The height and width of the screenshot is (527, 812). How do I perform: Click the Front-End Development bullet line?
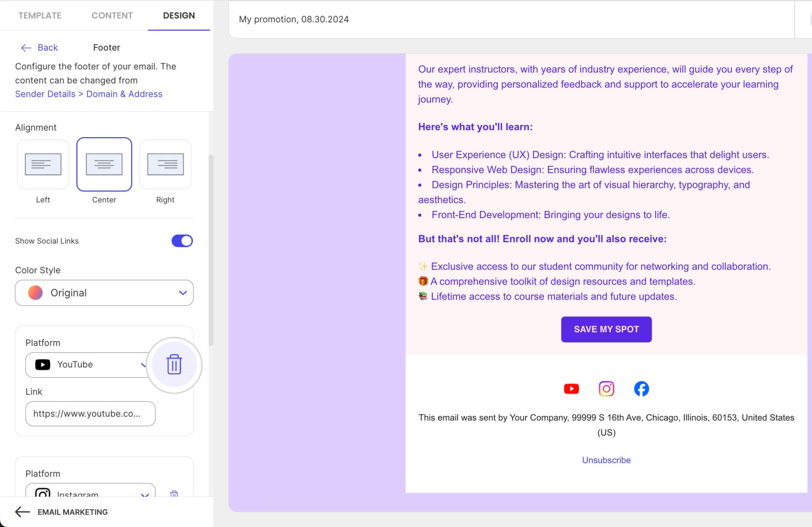tap(544, 215)
